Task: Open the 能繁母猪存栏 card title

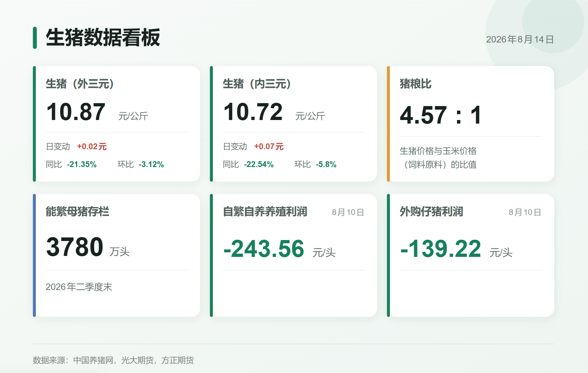Action: (x=78, y=211)
